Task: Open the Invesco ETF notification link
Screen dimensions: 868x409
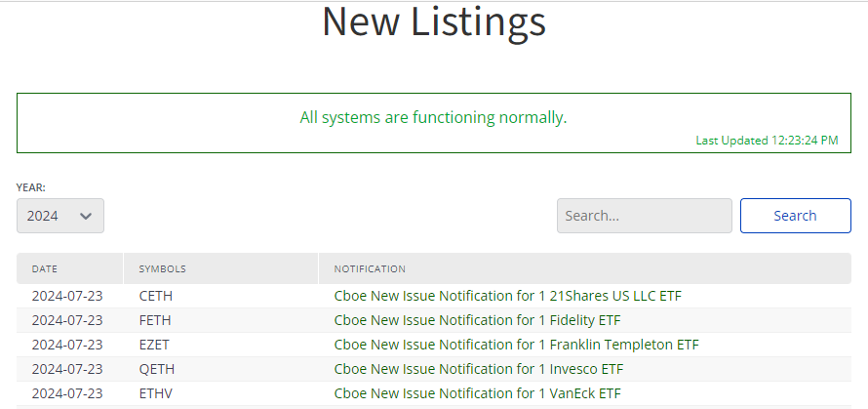Action: pyautogui.click(x=478, y=369)
